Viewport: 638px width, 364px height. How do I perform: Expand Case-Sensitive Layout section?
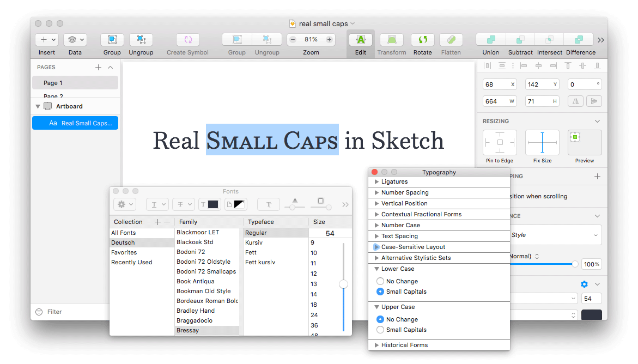[x=376, y=247]
